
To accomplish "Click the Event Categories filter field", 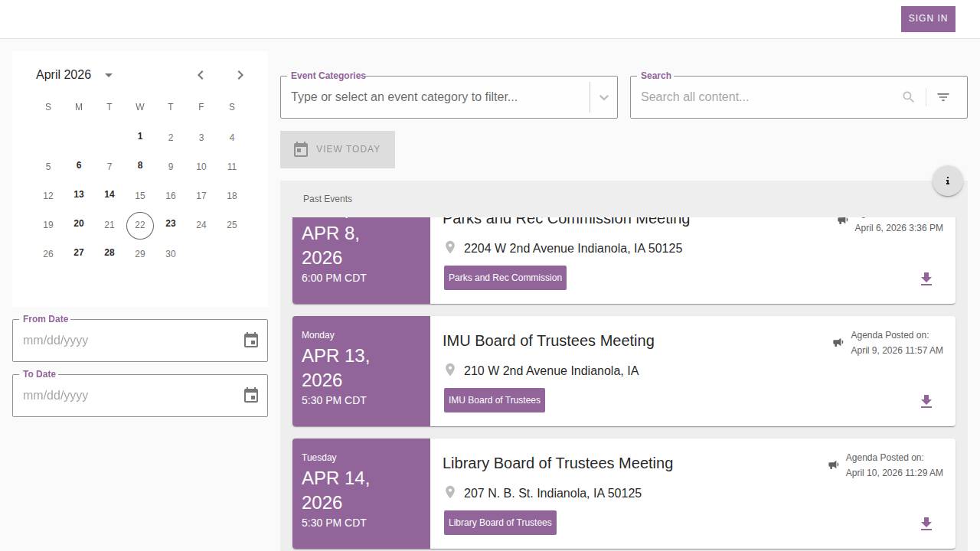I will pos(434,97).
